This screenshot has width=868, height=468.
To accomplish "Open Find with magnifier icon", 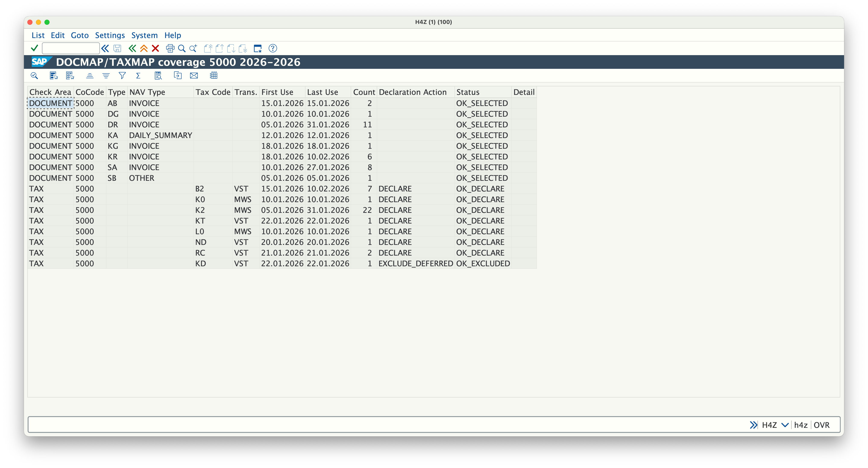I will [182, 48].
